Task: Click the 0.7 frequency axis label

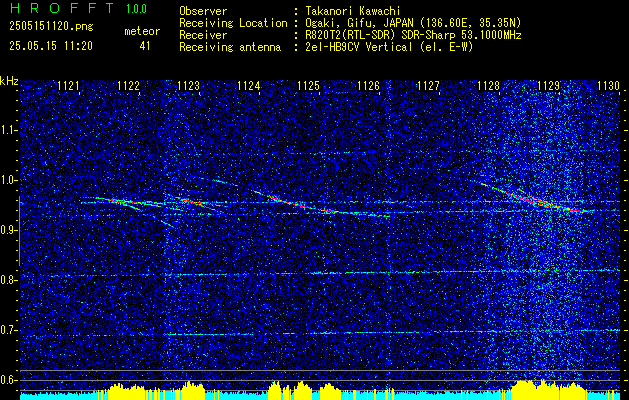Action: pos(8,330)
